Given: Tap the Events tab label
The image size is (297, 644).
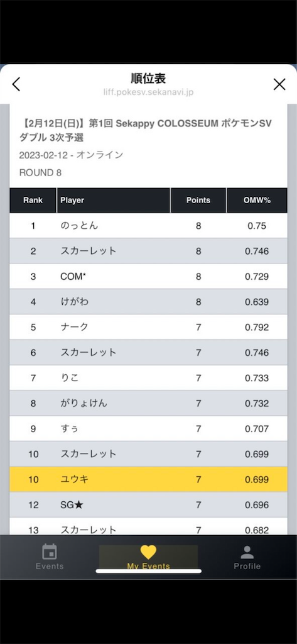Looking at the screenshot, I should [50, 567].
